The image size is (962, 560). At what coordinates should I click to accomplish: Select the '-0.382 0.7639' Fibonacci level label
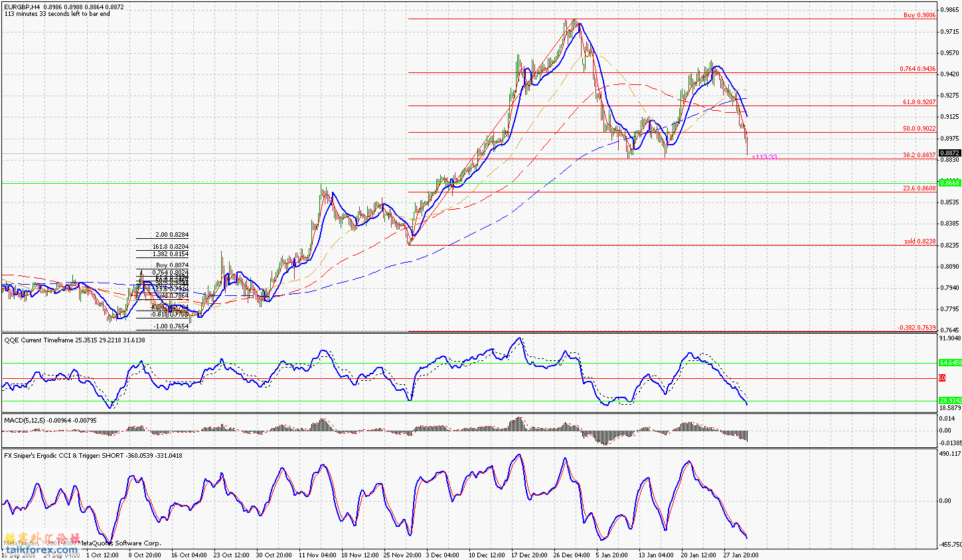(916, 327)
